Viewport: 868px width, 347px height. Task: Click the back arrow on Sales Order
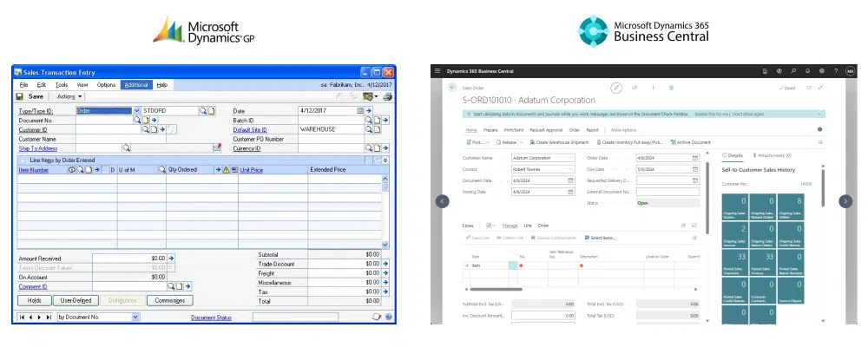coord(453,88)
